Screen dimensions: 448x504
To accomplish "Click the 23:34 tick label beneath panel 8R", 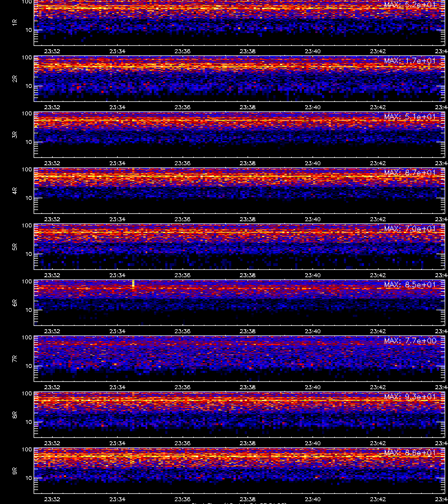I will click(117, 443).
